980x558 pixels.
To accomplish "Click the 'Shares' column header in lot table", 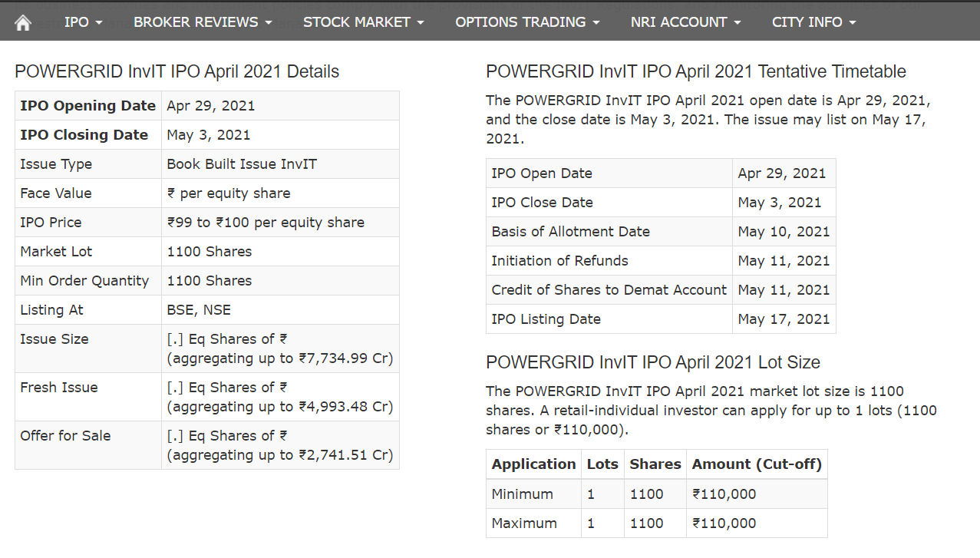I will click(x=655, y=464).
